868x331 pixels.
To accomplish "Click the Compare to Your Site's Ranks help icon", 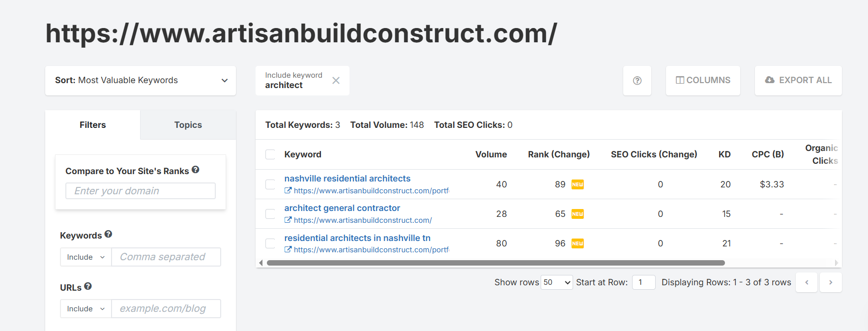I will (x=196, y=170).
